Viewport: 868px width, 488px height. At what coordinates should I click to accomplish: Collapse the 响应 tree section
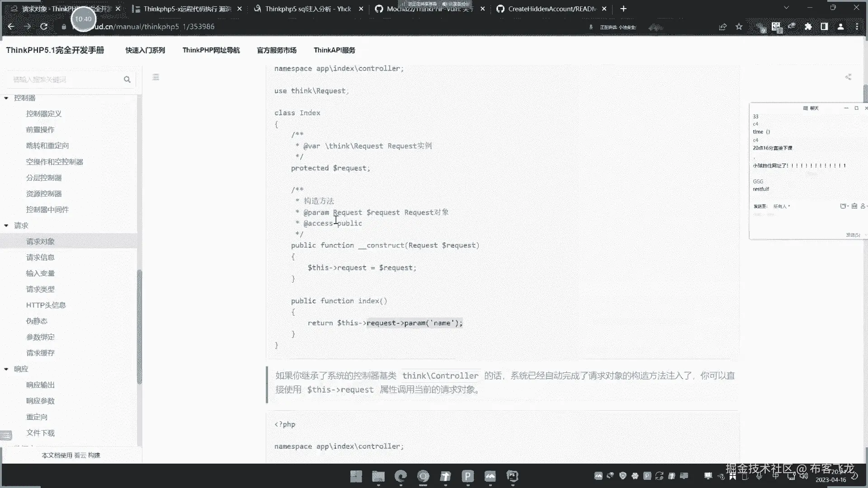tap(6, 369)
